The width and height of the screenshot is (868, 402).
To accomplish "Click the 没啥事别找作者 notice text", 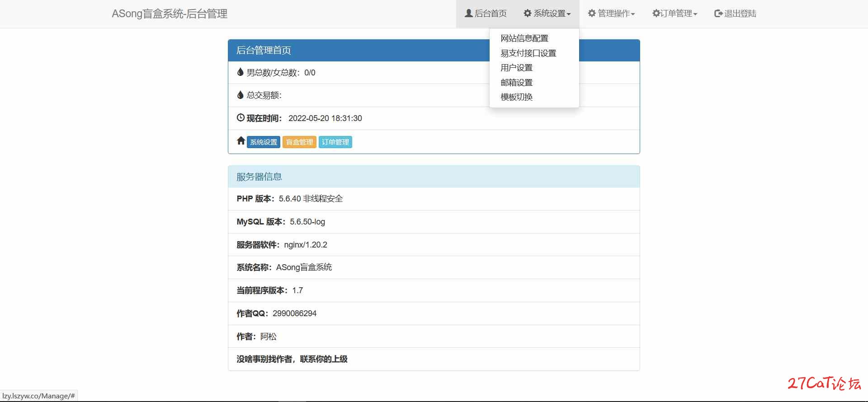I will 292,359.
